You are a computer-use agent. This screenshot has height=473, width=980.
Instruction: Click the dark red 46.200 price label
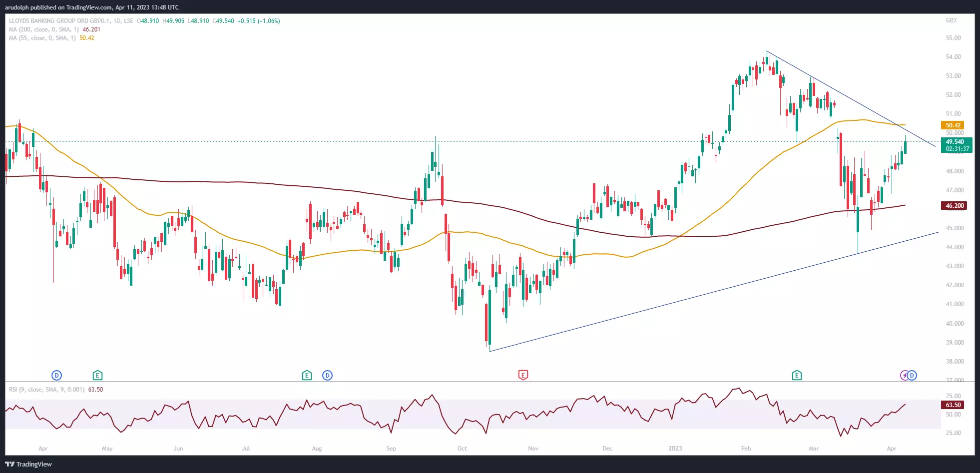coord(954,205)
